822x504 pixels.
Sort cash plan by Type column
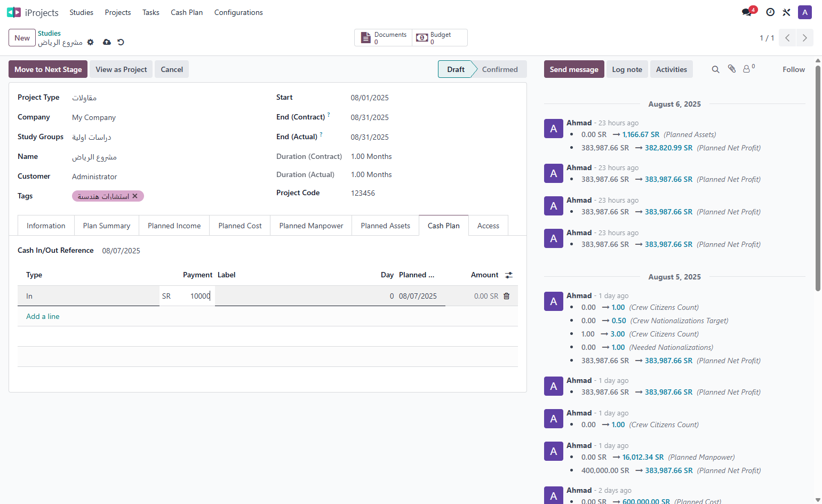(34, 275)
